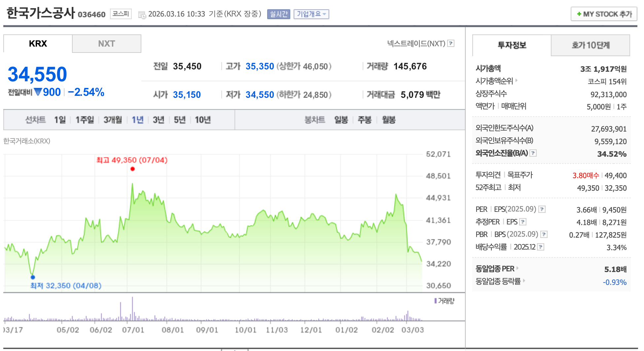The image size is (644, 351).
Task: Click the 3.80매수 investment opinion value
Action: point(586,175)
